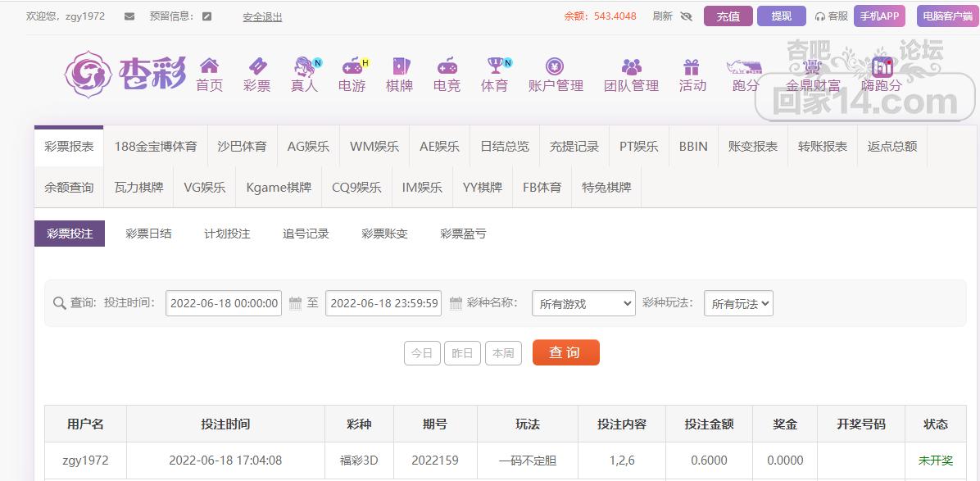The image size is (980, 481).
Task: Open the 体育 trophy icon
Action: [x=494, y=66]
